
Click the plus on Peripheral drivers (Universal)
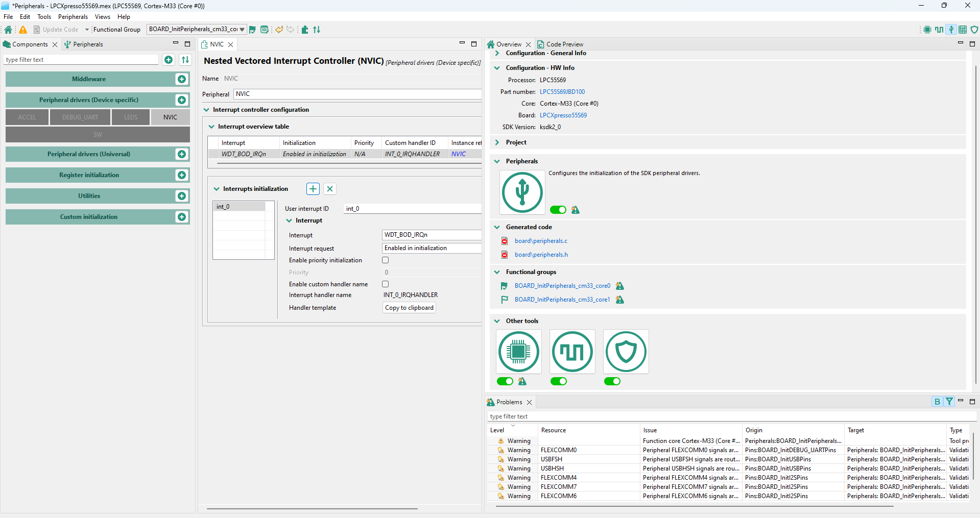pos(182,154)
